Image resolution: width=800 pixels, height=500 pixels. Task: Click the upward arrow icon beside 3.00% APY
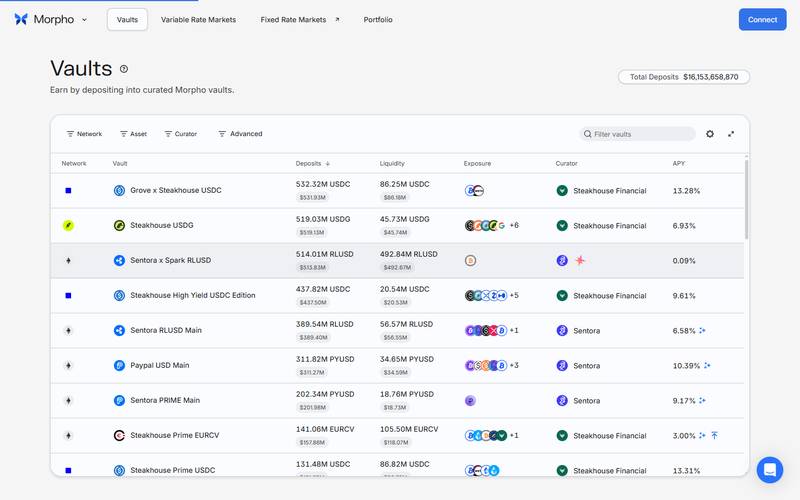[x=715, y=435]
